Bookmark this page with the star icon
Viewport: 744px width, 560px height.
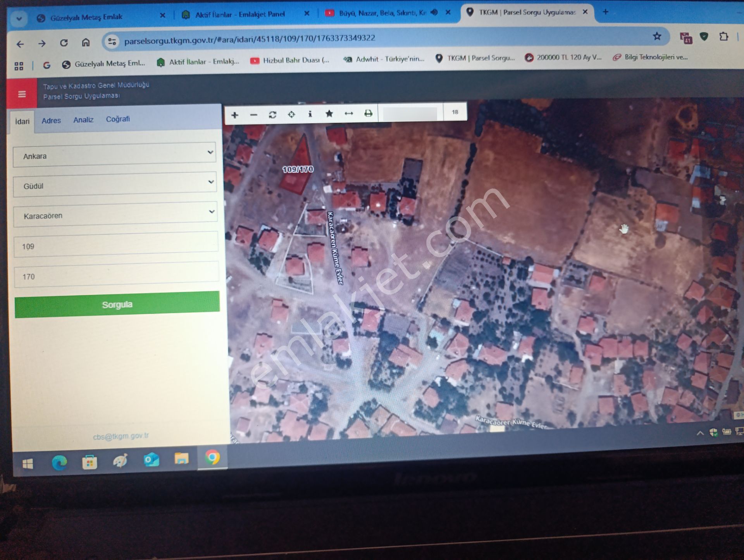[657, 36]
